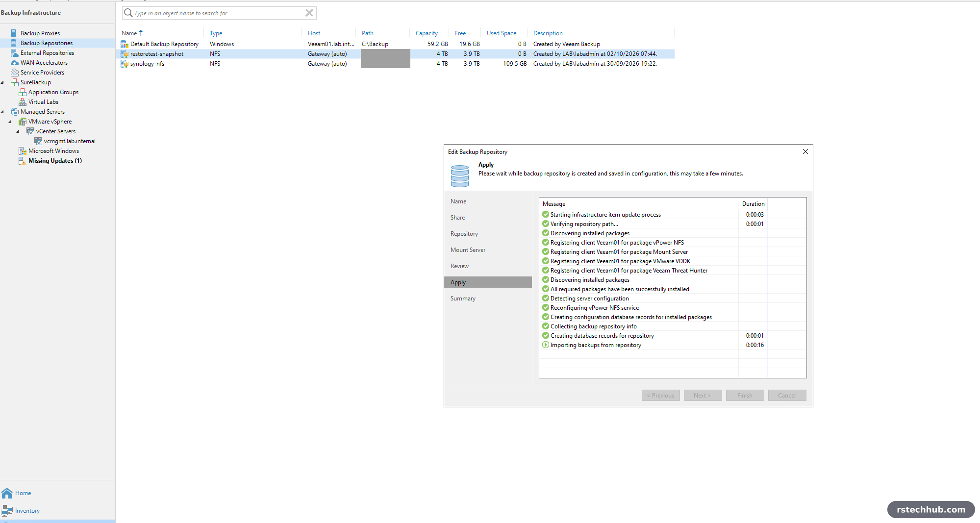Click the Duration column header
This screenshot has height=523, width=980.
(754, 204)
